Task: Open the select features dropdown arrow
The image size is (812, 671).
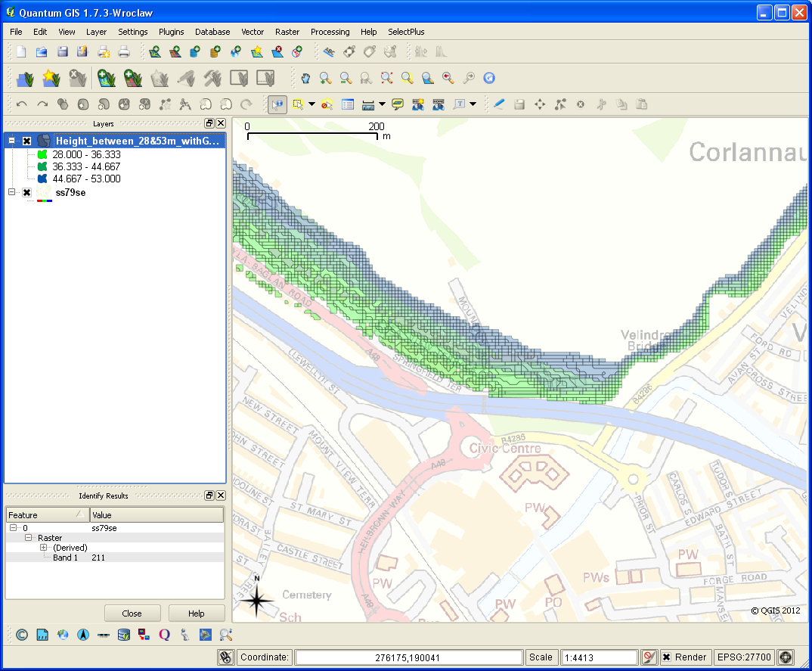Action: coord(311,104)
